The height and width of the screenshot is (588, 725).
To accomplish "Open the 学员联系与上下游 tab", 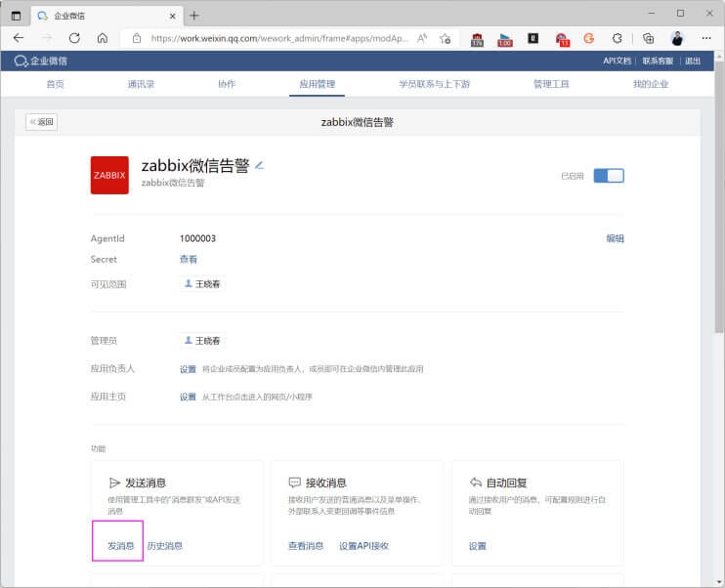I will click(x=434, y=84).
